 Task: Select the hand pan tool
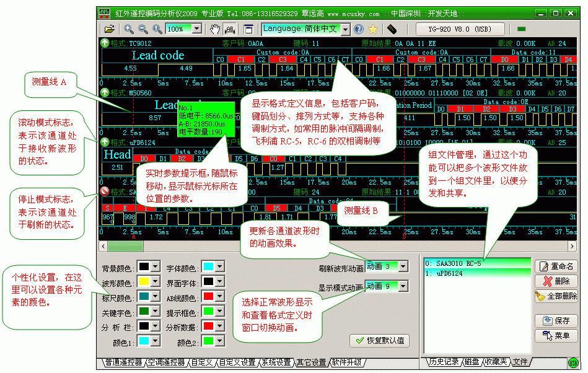[215, 29]
